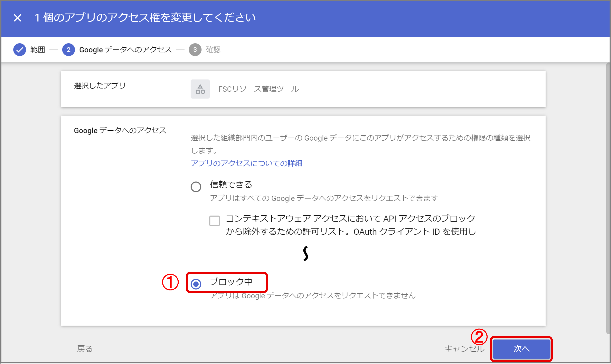611x364 pixels.
Task: Open the アプリのアクセスについての詳細 link
Action: tap(246, 163)
